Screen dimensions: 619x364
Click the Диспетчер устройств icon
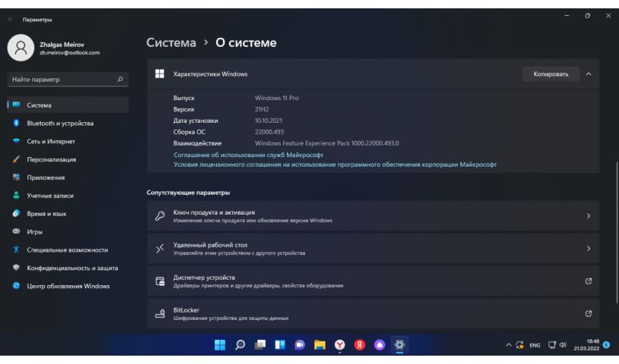pyautogui.click(x=160, y=281)
